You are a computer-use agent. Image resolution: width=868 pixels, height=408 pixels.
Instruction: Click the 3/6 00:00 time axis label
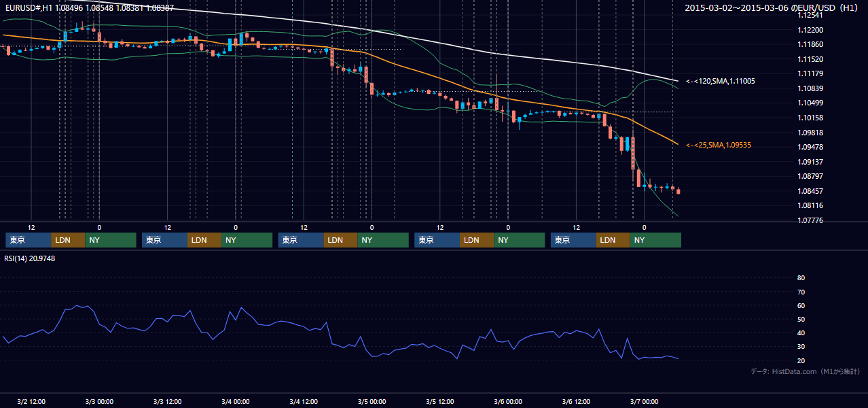(508, 402)
